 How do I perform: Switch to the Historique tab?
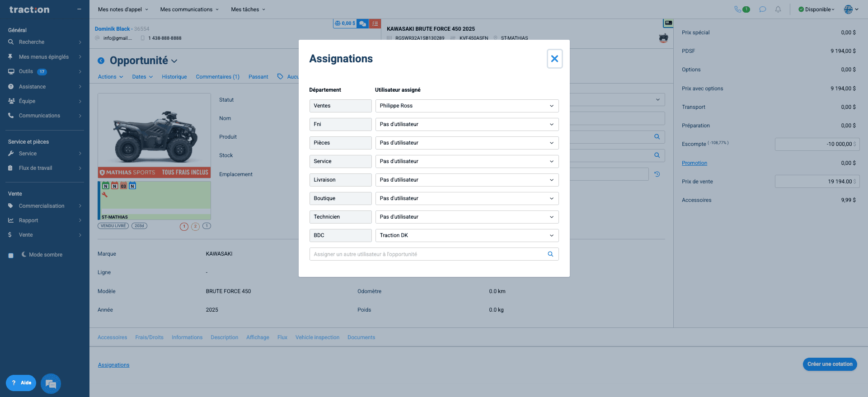[x=174, y=77]
